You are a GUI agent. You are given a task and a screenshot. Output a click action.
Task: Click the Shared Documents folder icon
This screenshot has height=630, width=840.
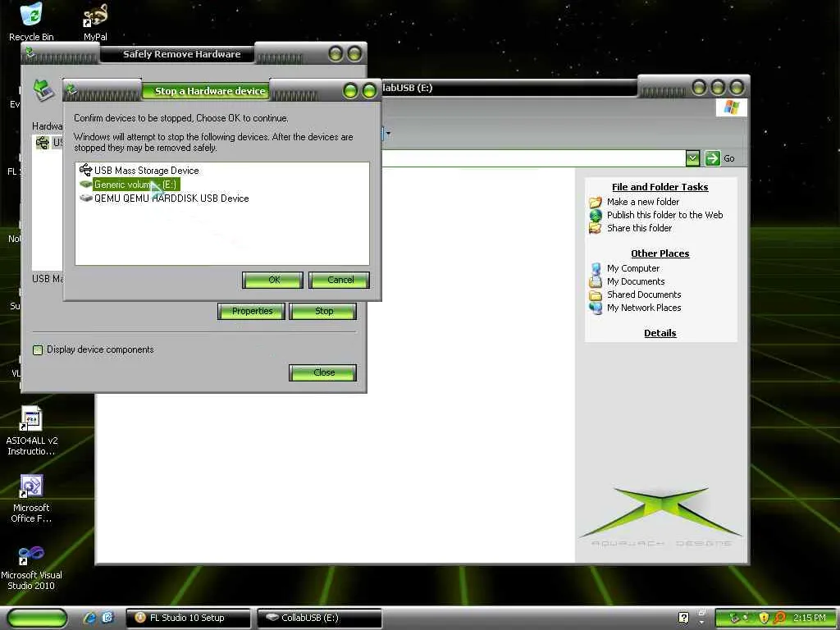click(x=596, y=294)
